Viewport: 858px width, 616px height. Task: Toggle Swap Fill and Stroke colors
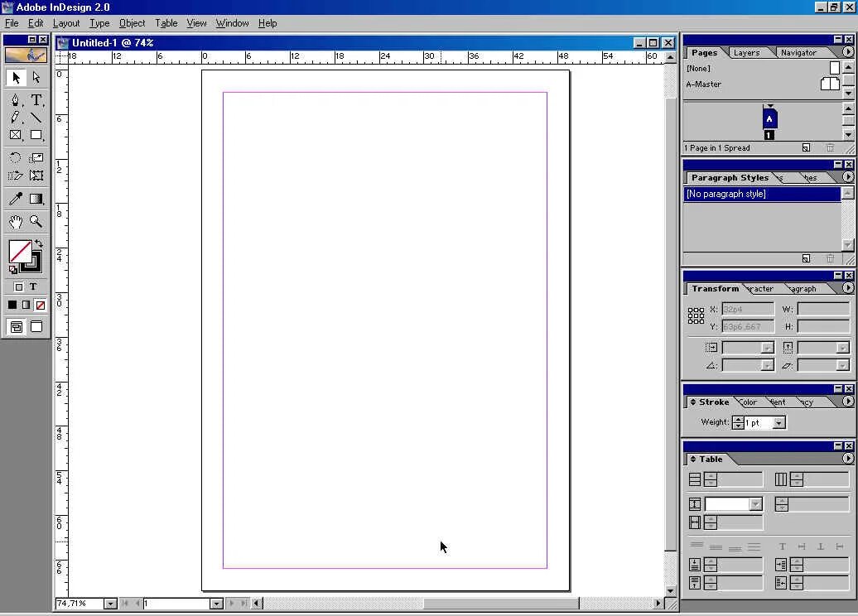38,243
